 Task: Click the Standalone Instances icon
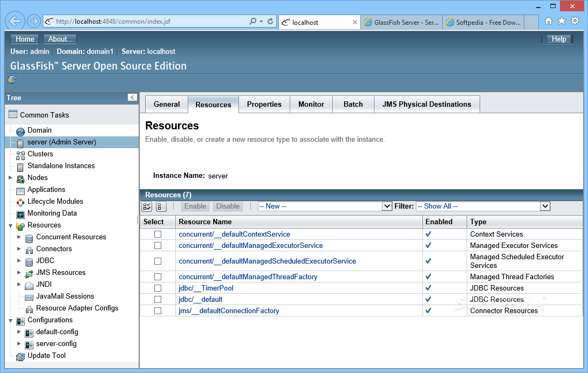pyautogui.click(x=20, y=167)
